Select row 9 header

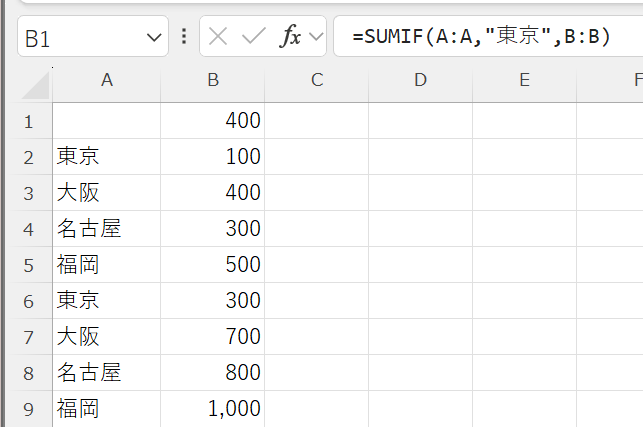[28, 409]
